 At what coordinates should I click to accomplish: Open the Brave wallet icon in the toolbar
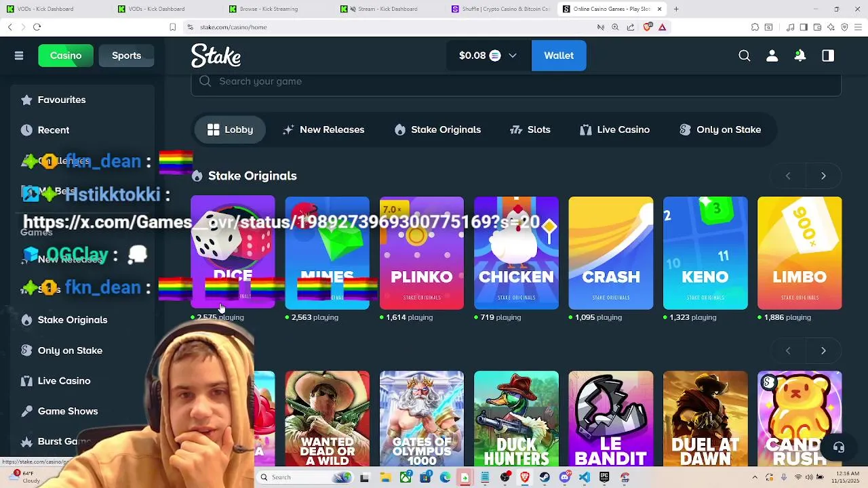817,27
